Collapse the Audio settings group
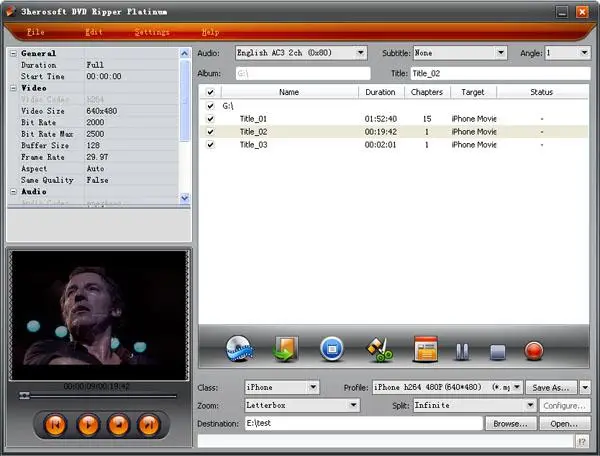 (x=13, y=191)
